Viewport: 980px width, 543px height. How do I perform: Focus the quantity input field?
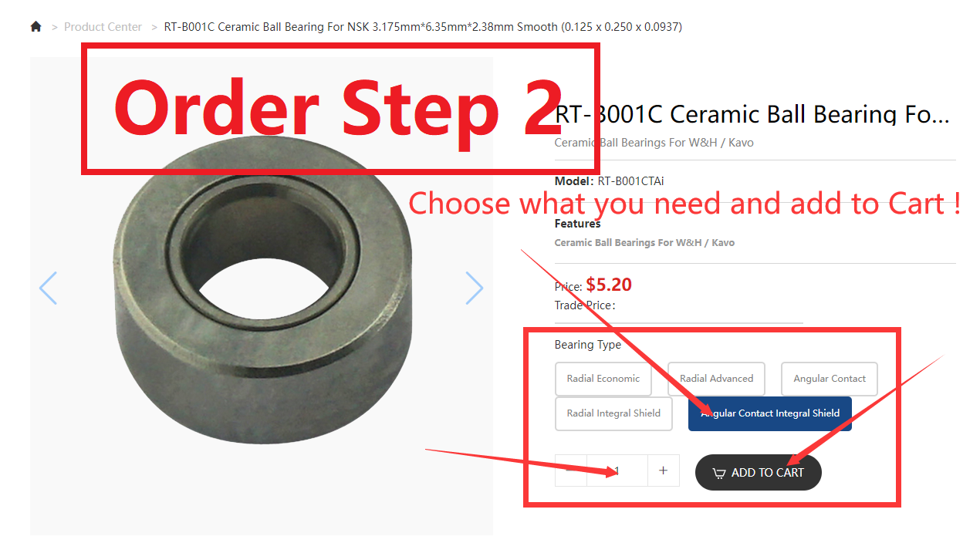pos(617,470)
